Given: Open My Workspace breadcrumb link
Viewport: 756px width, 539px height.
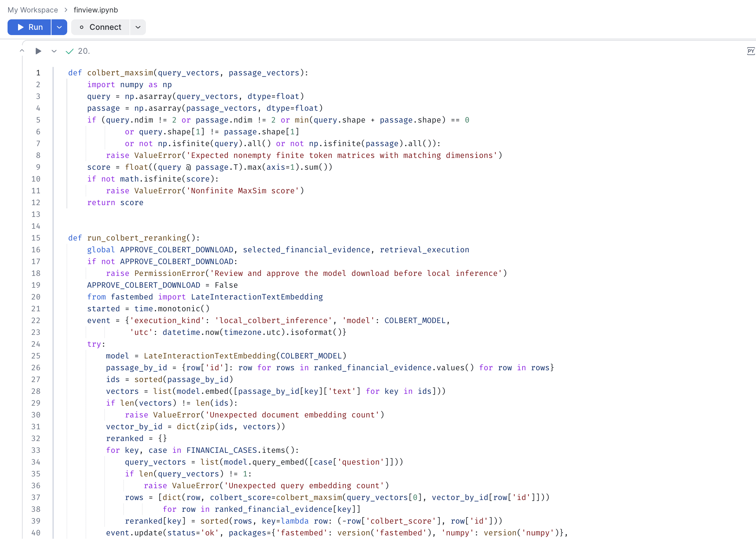Looking at the screenshot, I should [x=32, y=10].
